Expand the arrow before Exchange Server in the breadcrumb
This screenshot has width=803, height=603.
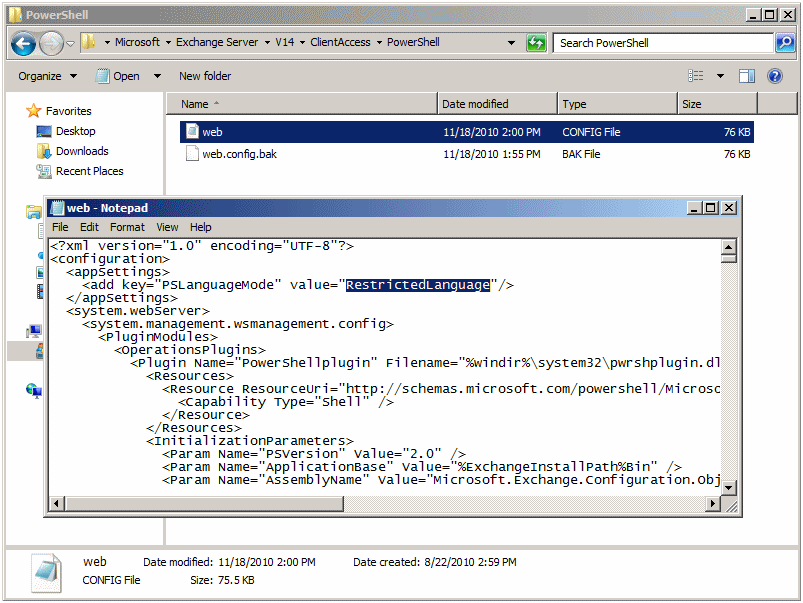[x=168, y=43]
